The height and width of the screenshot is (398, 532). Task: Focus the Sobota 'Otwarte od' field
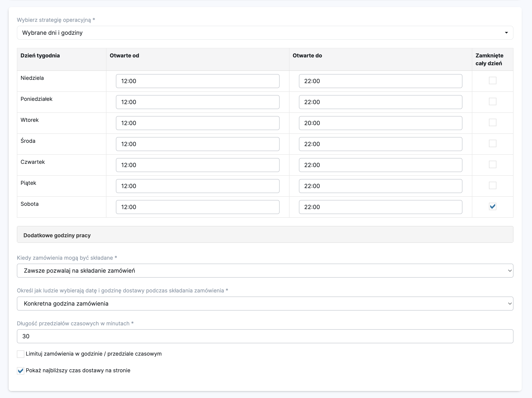click(197, 207)
